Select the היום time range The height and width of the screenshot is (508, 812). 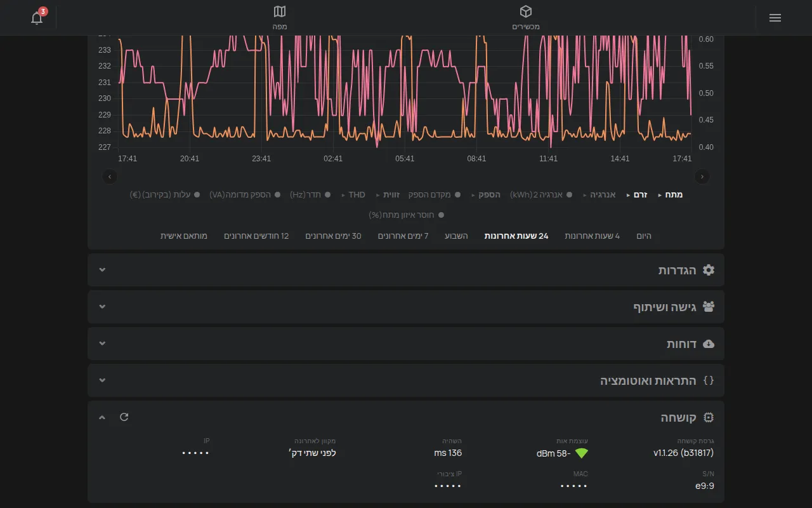tap(644, 236)
